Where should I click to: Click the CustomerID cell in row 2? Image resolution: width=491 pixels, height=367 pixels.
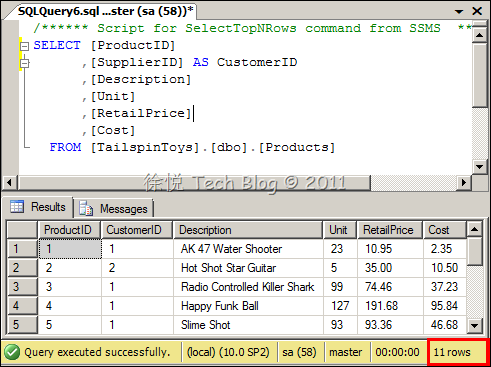click(137, 268)
